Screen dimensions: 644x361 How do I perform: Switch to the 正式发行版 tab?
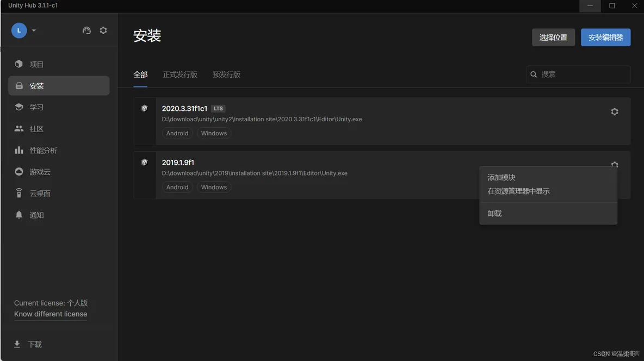point(180,74)
